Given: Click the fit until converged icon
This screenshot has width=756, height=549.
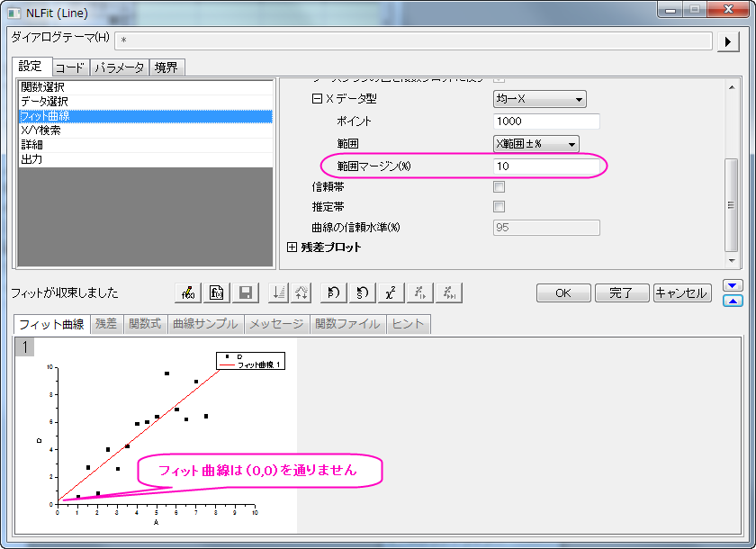Looking at the screenshot, I should click(x=449, y=292).
